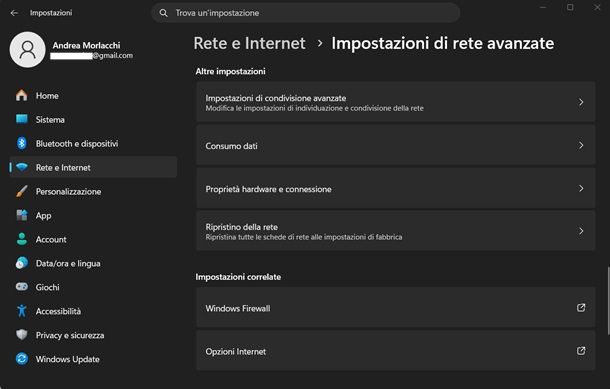Click the vertical scrollbar thumb
Viewport: 610px width, 389px height.
(x=608, y=300)
